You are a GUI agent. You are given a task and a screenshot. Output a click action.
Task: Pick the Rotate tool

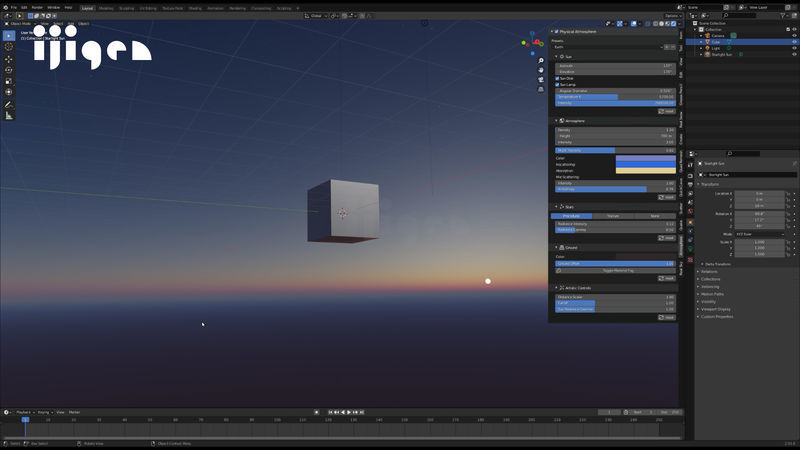(x=9, y=70)
